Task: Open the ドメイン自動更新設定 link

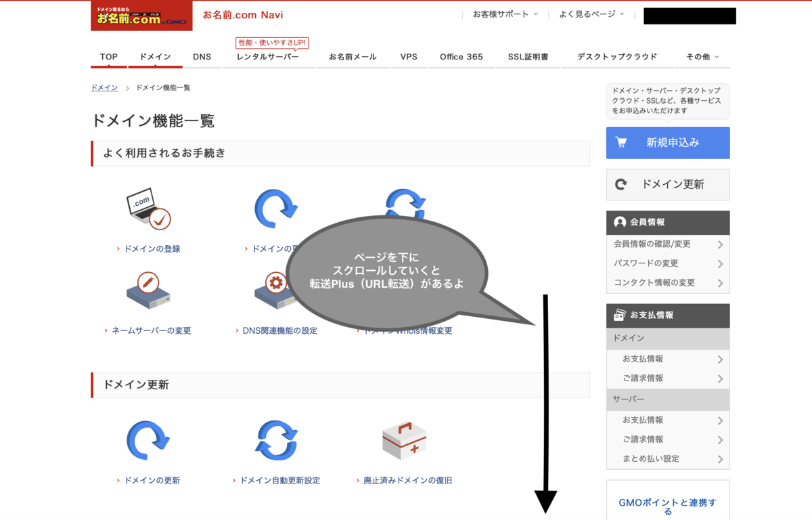Action: [280, 481]
